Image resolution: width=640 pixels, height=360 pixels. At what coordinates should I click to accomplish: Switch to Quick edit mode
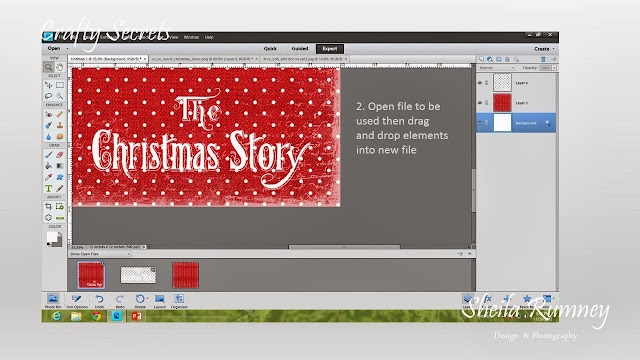(270, 49)
